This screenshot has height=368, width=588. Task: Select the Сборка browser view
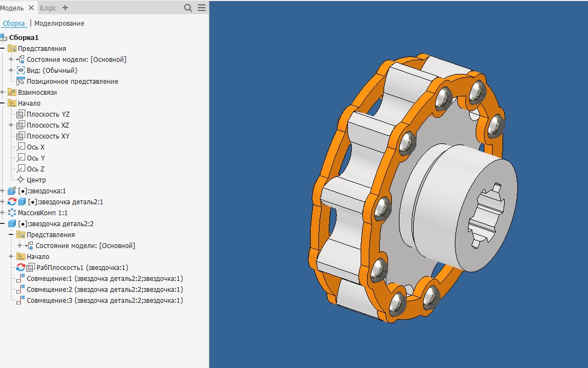pos(14,24)
